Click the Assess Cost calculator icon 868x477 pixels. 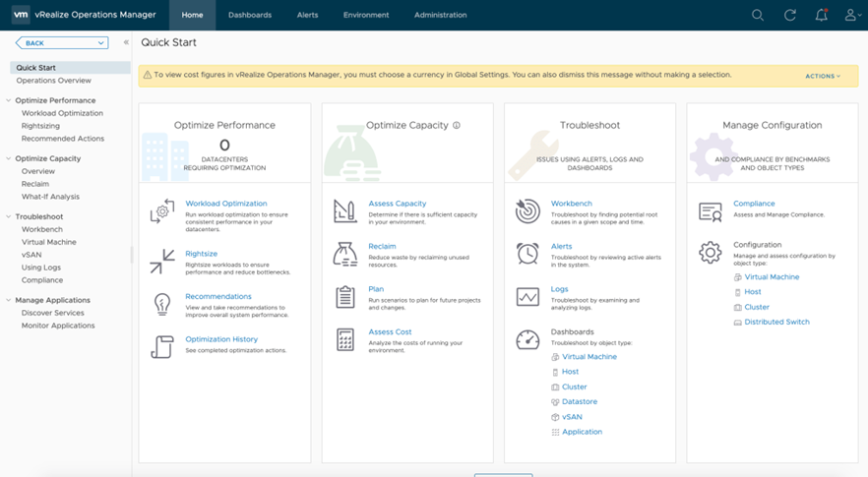coord(344,339)
